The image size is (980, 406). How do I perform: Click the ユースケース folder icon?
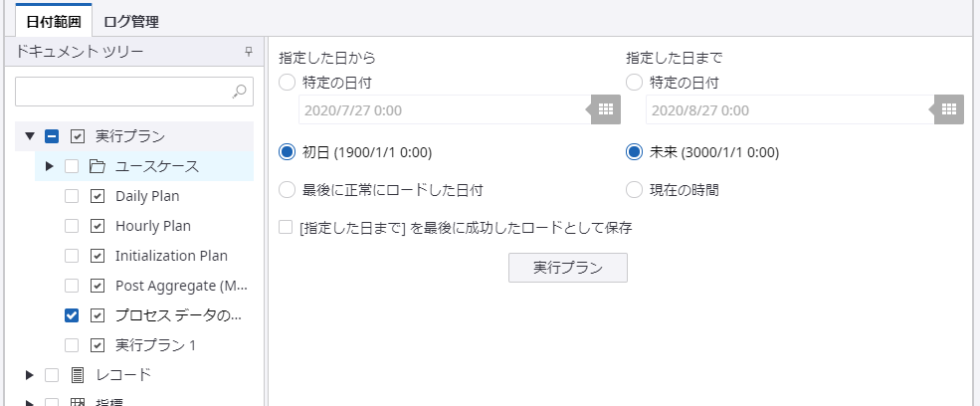pos(98,166)
